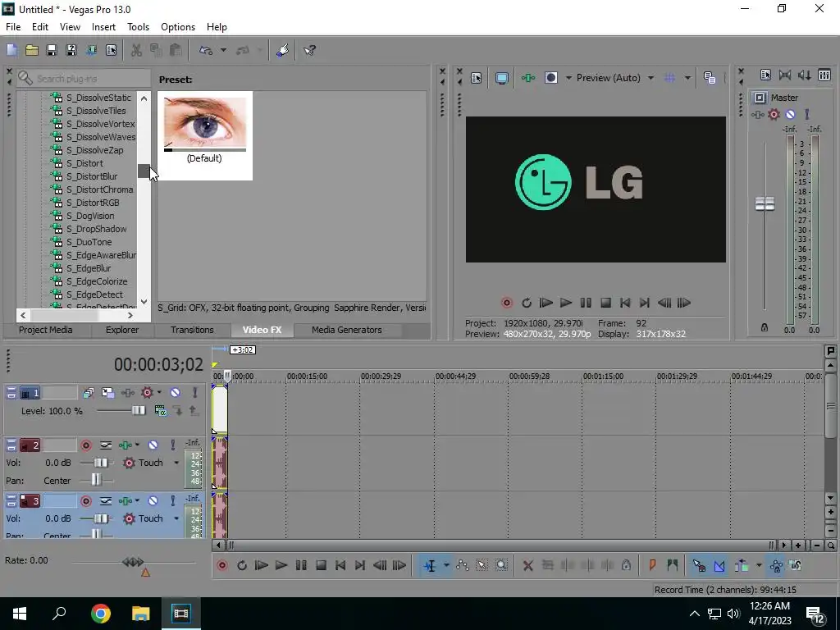
Task: Open Master automation settings gear
Action: point(774,115)
